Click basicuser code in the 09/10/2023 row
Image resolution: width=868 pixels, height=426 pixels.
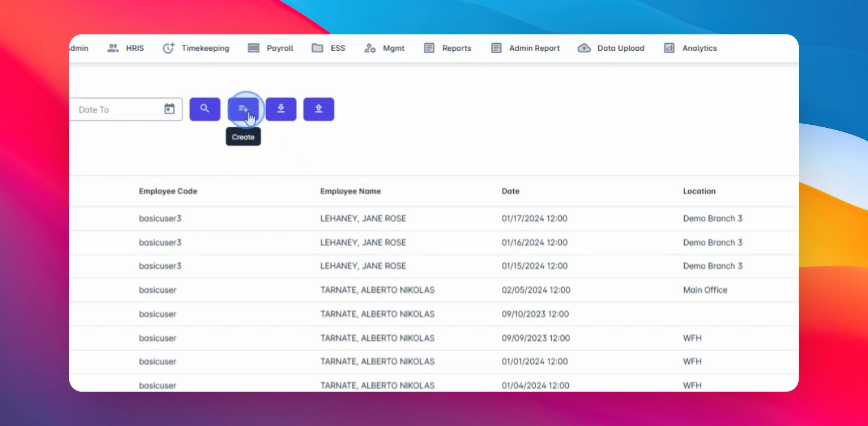click(x=158, y=314)
